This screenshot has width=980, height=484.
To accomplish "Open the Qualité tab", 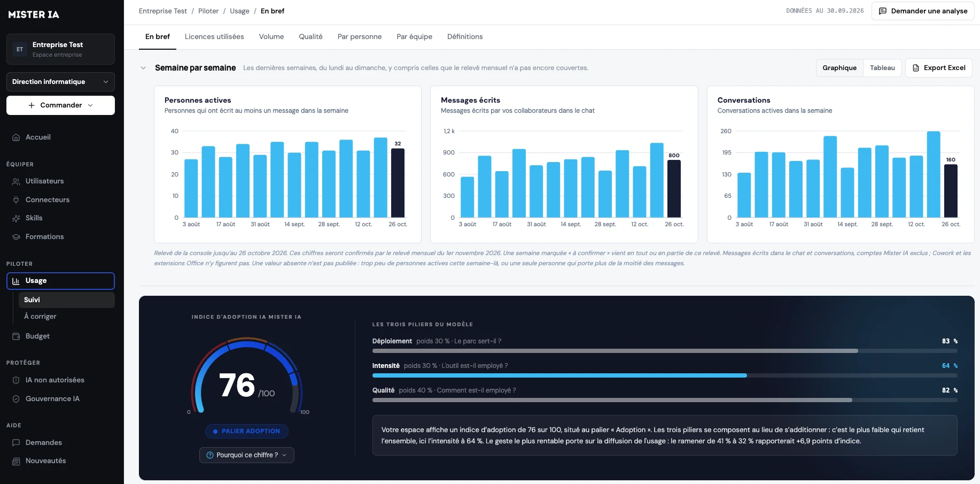I will 310,37.
